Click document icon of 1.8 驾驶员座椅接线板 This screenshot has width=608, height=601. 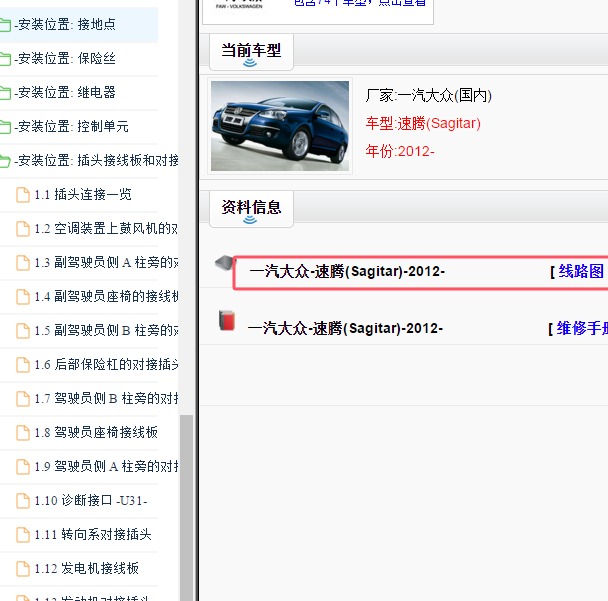coord(22,433)
